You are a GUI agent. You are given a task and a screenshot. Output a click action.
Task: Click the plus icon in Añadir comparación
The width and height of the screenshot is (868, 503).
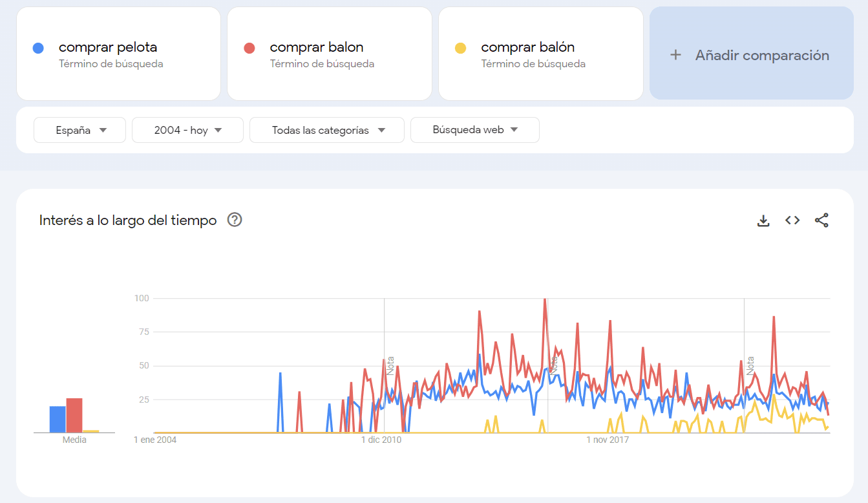point(675,55)
